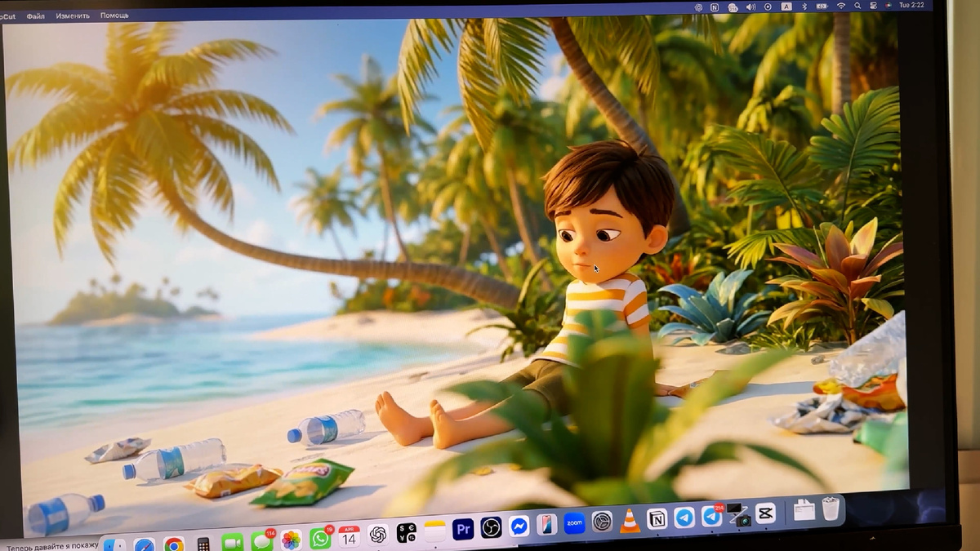Check battery status in menu bar
Viewport: 980px width, 551px height.
pyautogui.click(x=822, y=7)
